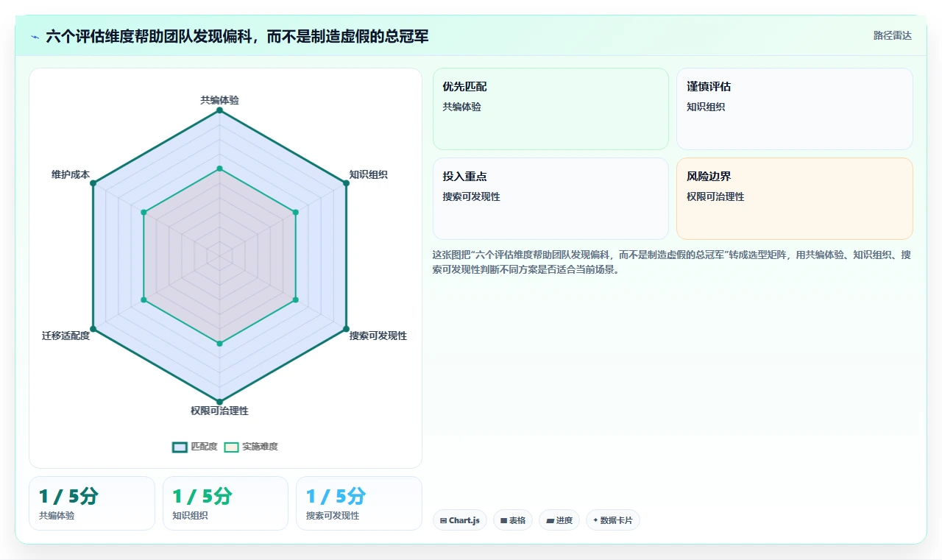942x560 pixels.
Task: Click the 迁移适配度 radar axis label
Action: coord(66,336)
